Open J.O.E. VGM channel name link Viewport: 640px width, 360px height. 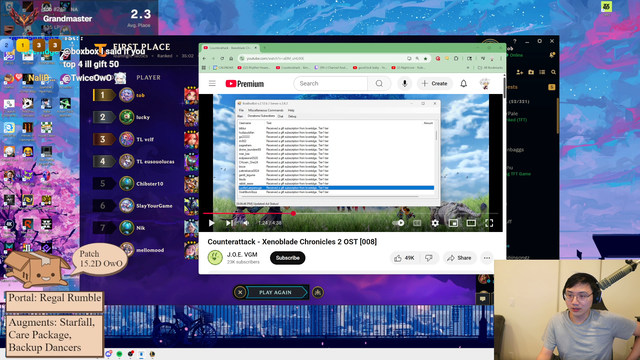pyautogui.click(x=242, y=255)
